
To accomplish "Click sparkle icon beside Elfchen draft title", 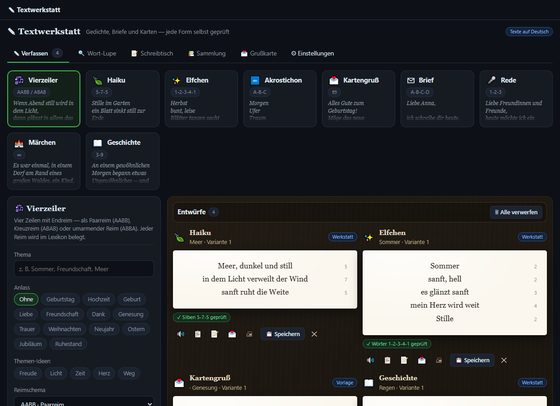I will pyautogui.click(x=369, y=237).
